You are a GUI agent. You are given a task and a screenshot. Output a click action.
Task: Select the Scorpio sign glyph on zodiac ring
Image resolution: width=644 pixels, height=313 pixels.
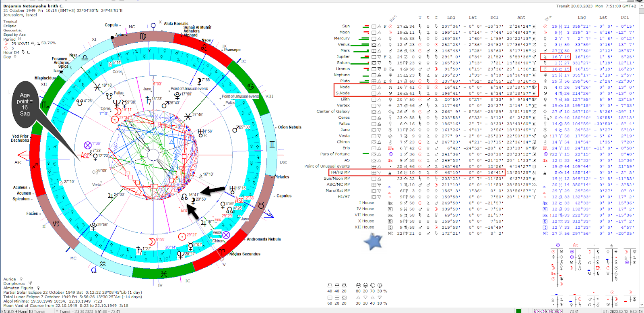(x=45, y=105)
